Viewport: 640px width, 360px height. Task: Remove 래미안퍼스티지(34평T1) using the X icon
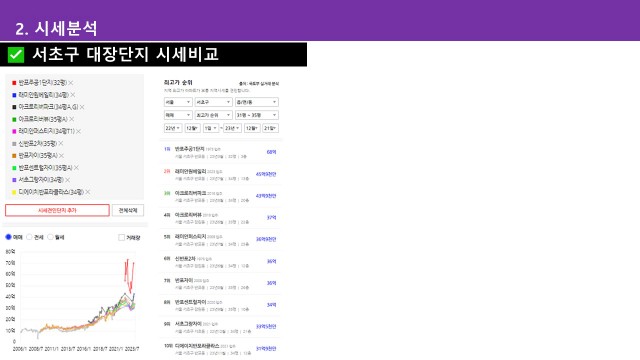pyautogui.click(x=78, y=131)
